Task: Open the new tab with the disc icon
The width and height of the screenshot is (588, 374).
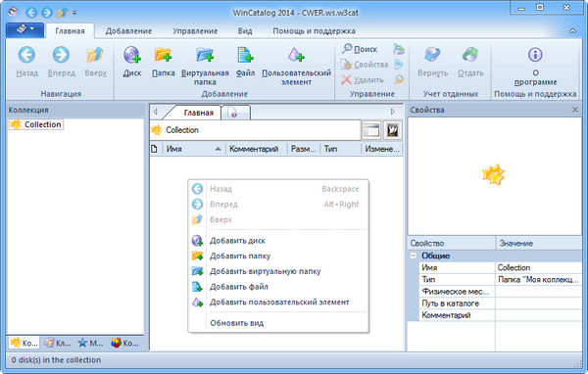Action: pos(235,113)
